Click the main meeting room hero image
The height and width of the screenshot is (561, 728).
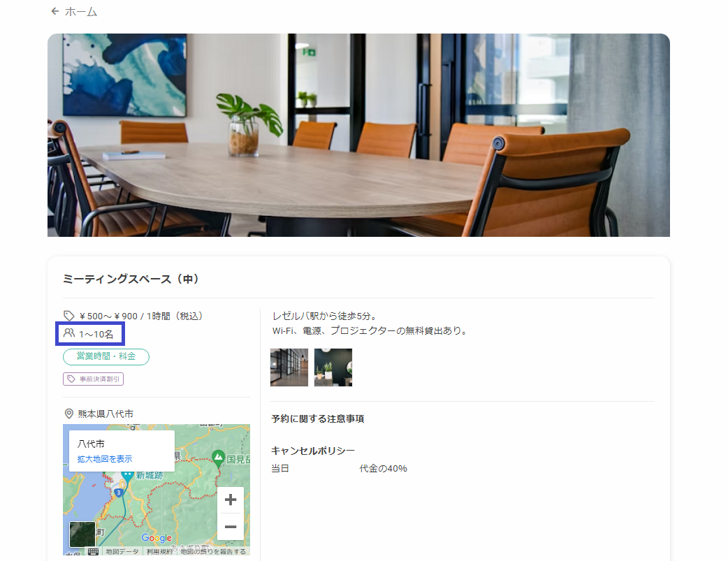pos(358,135)
